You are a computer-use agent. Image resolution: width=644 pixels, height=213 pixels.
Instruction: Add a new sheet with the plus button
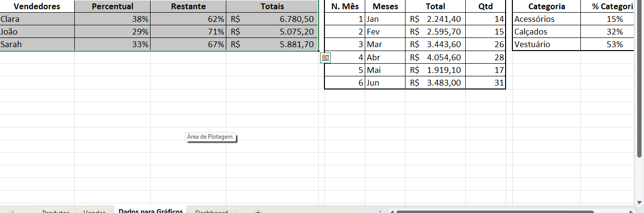click(x=258, y=212)
